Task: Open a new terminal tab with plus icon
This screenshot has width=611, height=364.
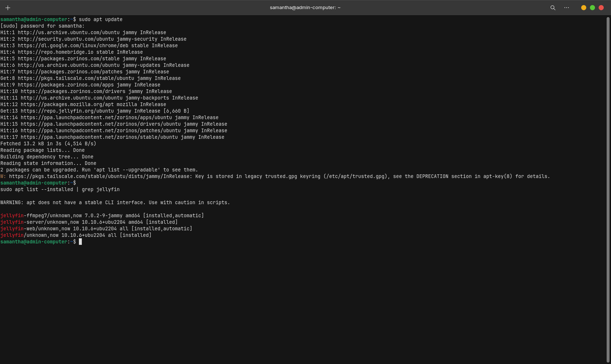Action: coord(8,8)
